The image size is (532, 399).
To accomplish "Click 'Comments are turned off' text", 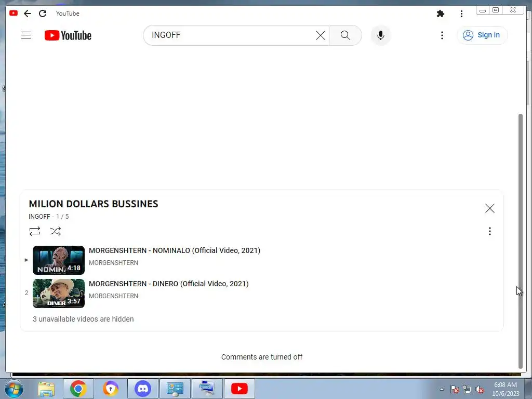I will (x=262, y=357).
